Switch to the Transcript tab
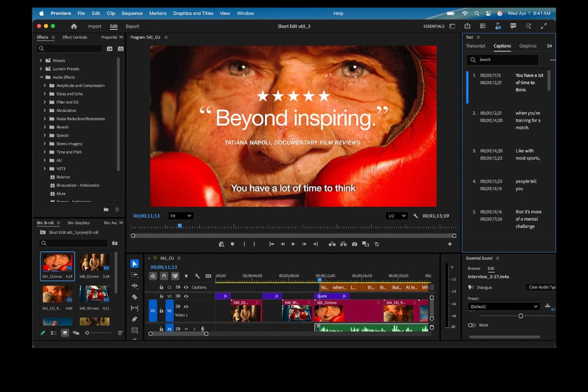 pyautogui.click(x=475, y=46)
